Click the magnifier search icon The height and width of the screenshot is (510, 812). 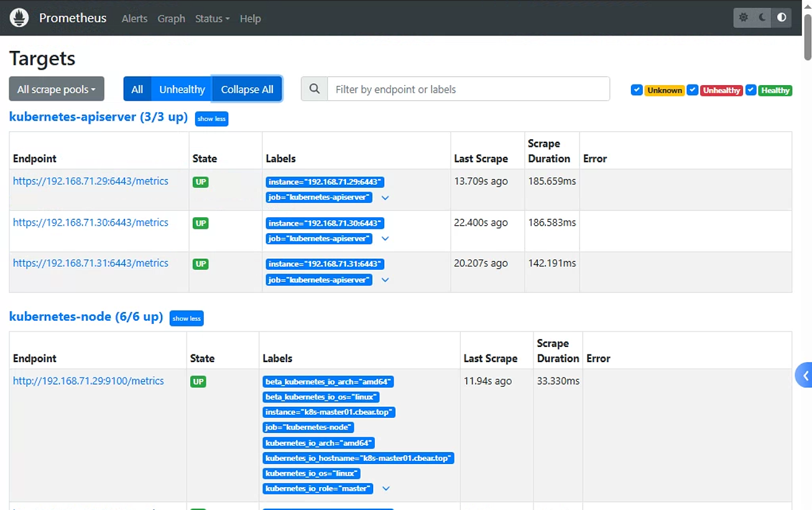[x=315, y=89]
